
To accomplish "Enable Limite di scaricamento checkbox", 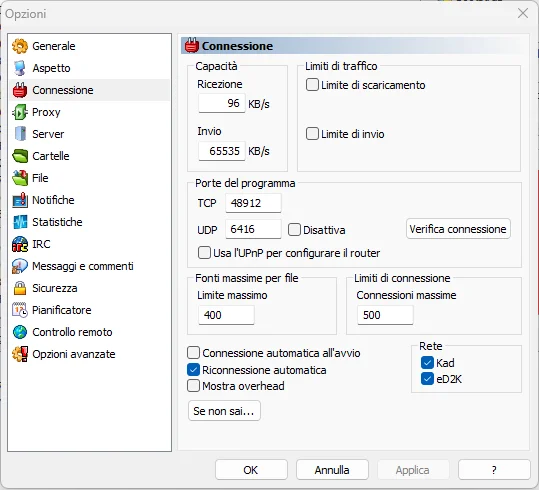I will [312, 85].
